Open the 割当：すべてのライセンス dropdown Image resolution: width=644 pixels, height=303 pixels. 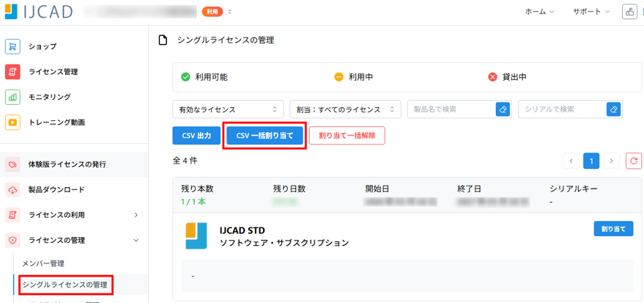pyautogui.click(x=345, y=109)
